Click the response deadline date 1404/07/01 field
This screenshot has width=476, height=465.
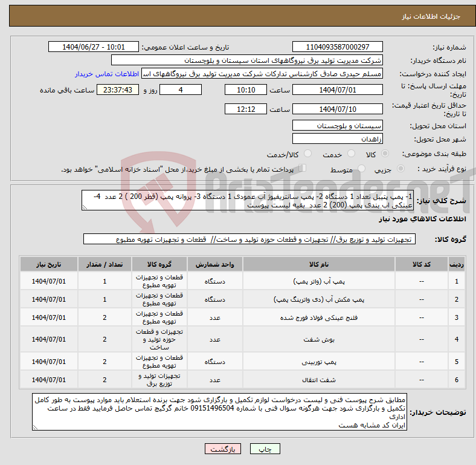(337, 89)
